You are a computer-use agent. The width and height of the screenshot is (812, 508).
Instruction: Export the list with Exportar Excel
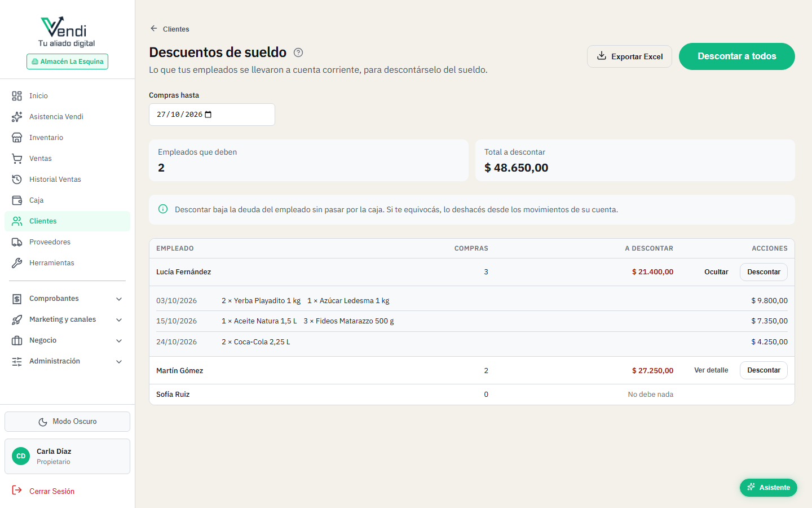tap(629, 56)
